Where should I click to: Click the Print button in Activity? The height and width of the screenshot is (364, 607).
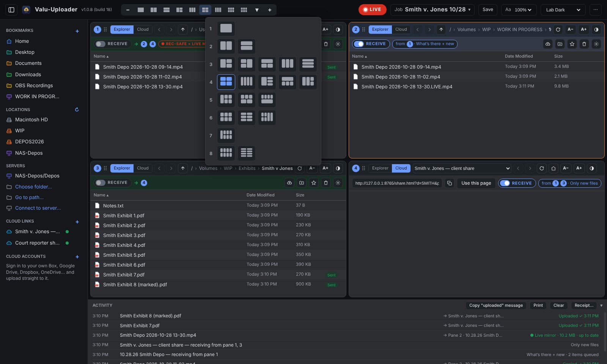pos(538,306)
